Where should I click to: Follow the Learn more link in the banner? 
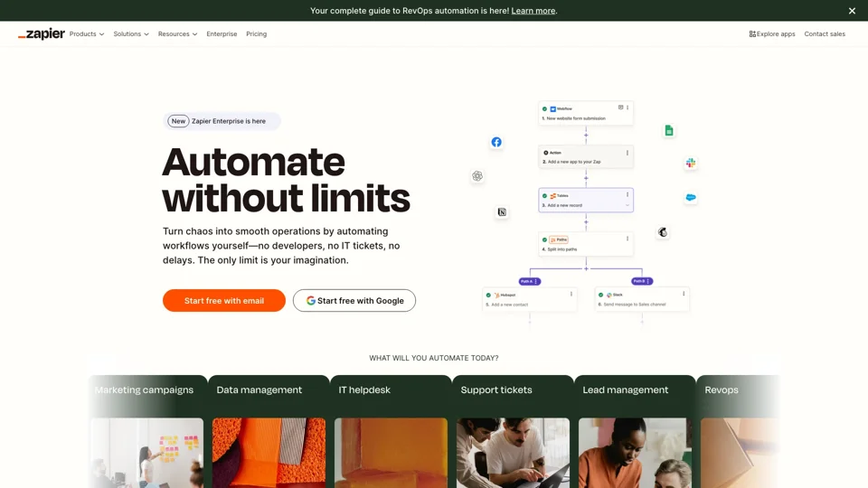(533, 11)
